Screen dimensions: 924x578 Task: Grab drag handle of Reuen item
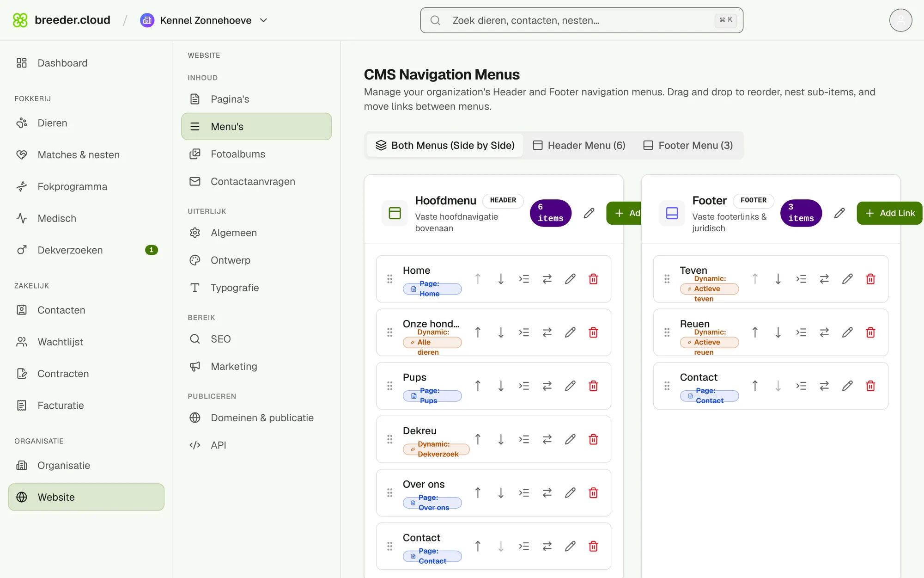pos(667,332)
